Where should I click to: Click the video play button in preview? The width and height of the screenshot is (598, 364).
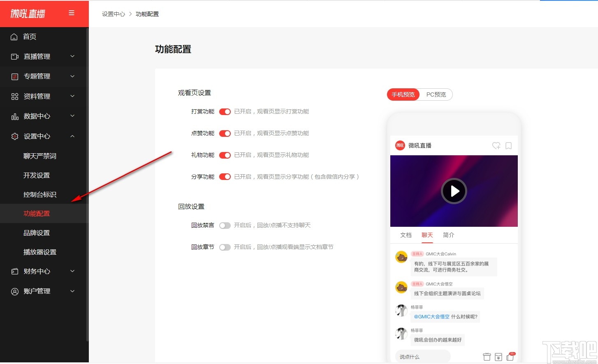(454, 191)
